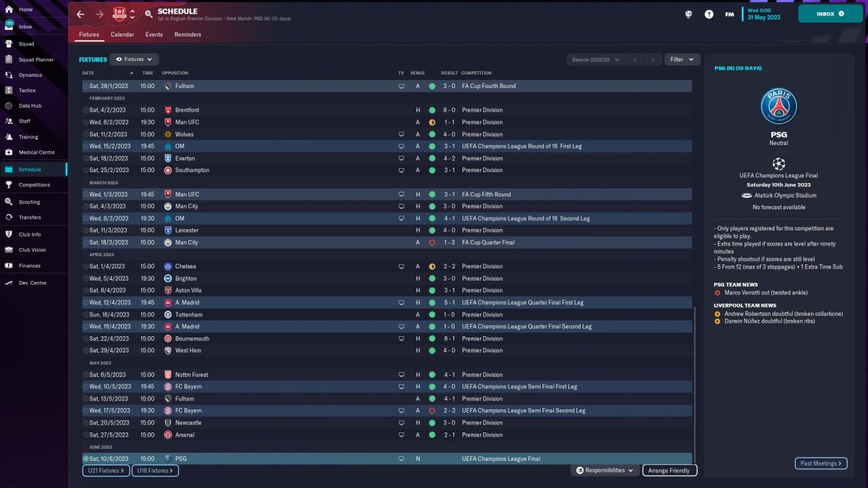Sort by the Competition column header
This screenshot has height=488, width=868.
point(476,73)
